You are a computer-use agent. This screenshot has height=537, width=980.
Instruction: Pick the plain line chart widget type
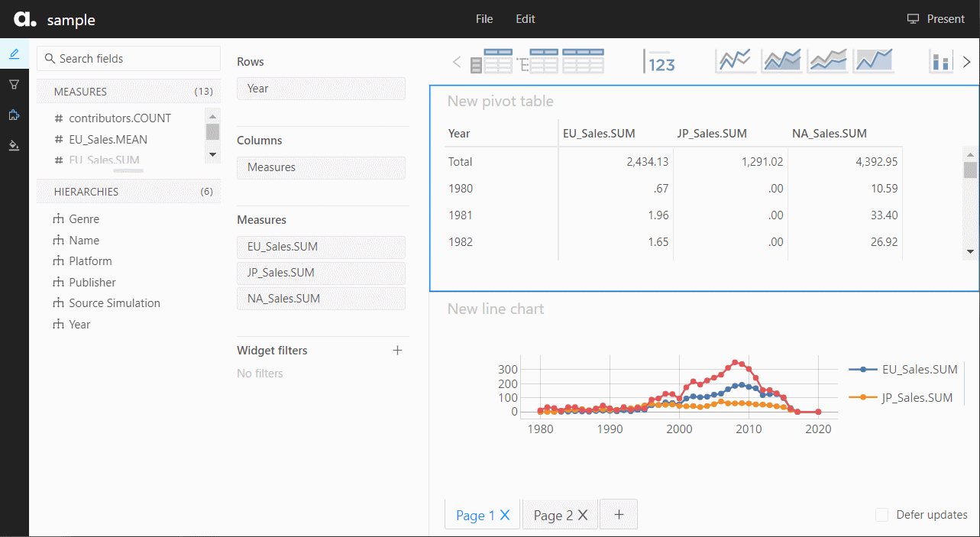pyautogui.click(x=735, y=61)
